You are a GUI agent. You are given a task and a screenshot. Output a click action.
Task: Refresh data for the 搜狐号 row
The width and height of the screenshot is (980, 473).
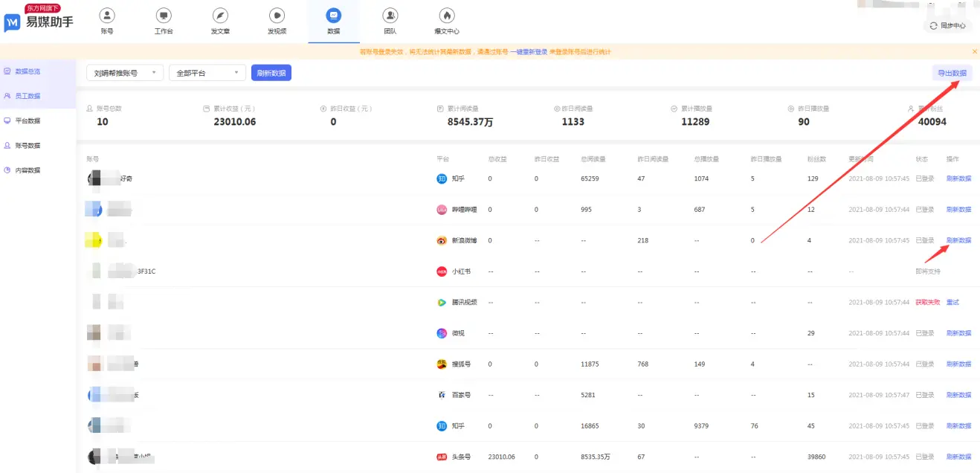pos(958,364)
